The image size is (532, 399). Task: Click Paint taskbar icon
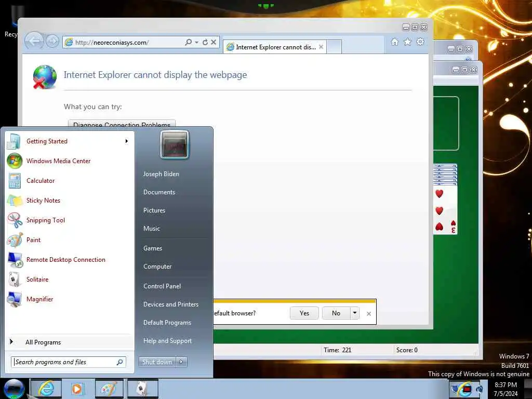109,389
